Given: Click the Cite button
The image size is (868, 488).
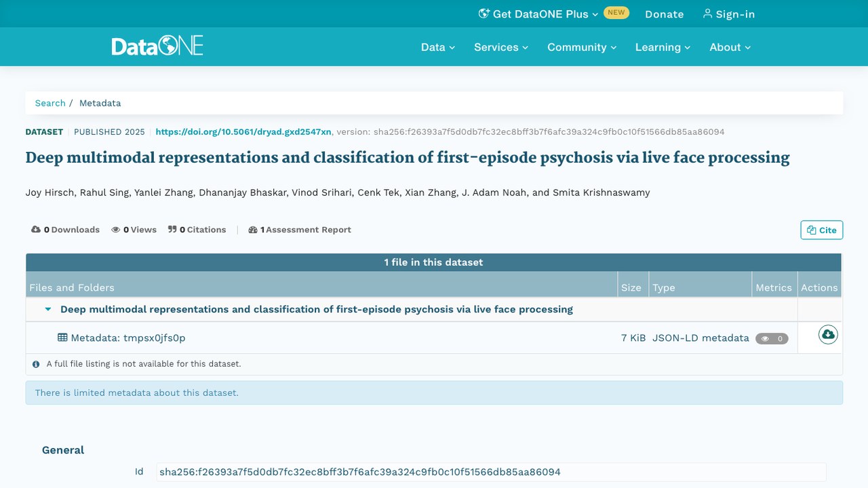Looking at the screenshot, I should click(x=822, y=230).
